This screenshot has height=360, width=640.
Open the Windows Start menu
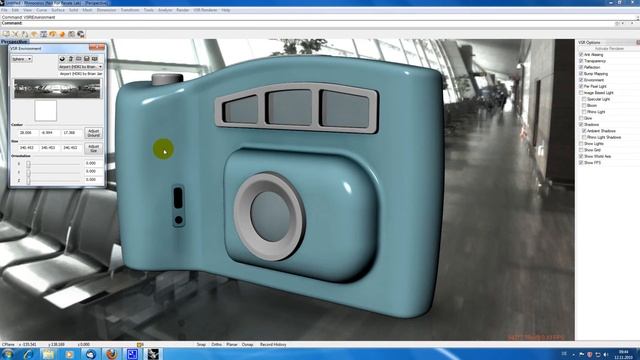click(8, 354)
